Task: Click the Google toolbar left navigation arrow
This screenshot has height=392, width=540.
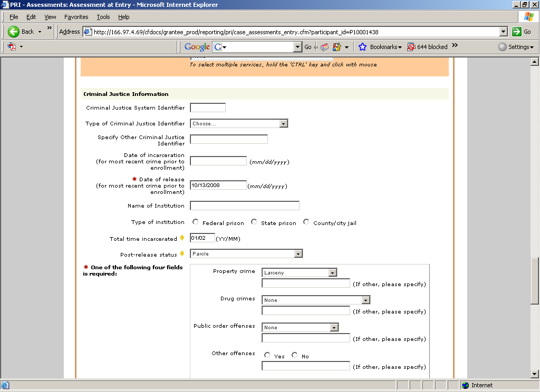Action: pyautogui.click(x=315, y=47)
